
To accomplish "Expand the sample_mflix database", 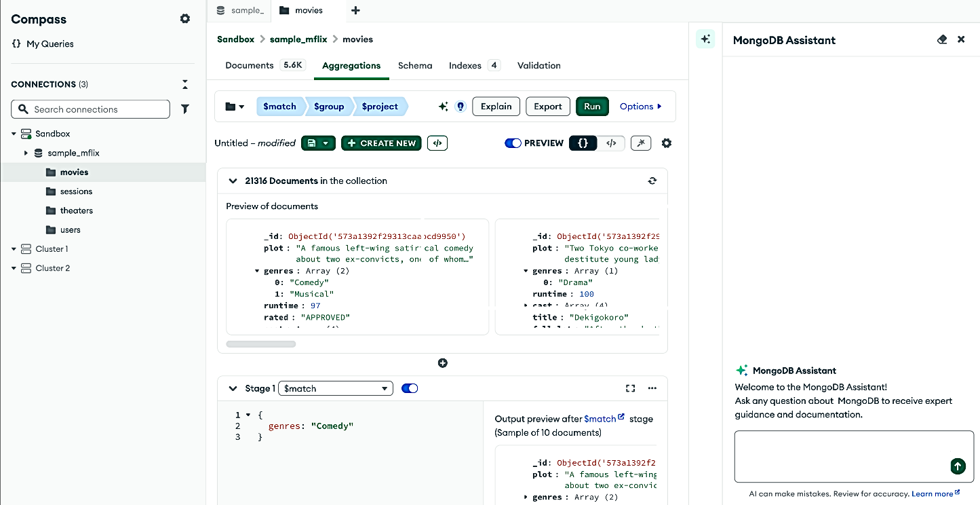I will click(26, 153).
